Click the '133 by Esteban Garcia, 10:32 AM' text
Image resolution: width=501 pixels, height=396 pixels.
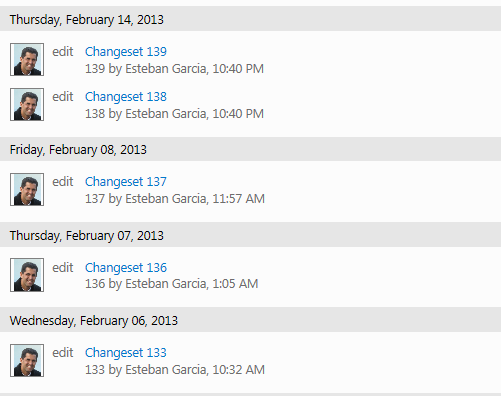(175, 370)
